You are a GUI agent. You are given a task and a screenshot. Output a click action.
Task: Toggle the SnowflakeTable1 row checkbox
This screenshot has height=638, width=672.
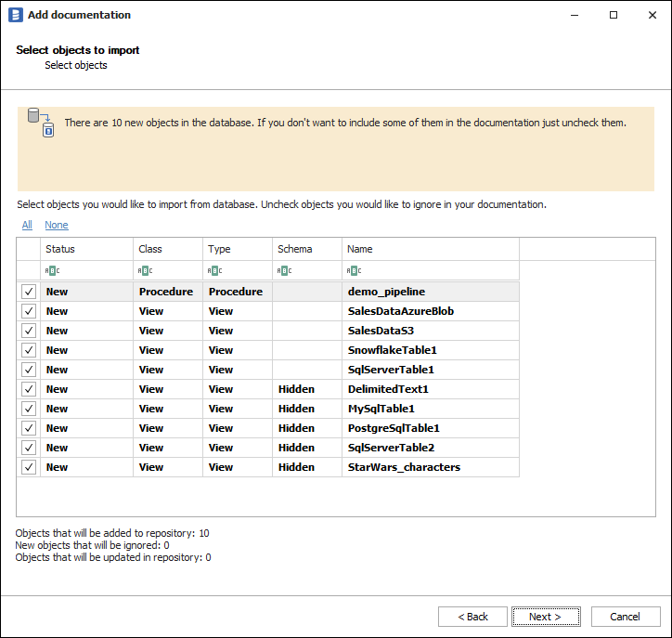pyautogui.click(x=29, y=350)
